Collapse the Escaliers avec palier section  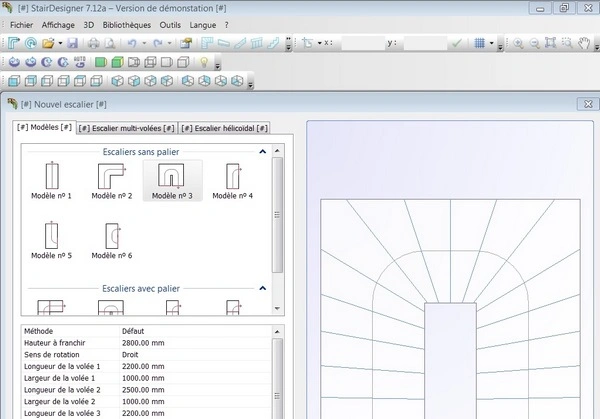pos(262,287)
